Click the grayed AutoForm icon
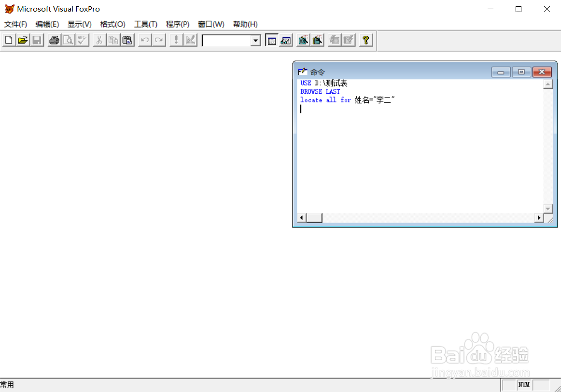Image resolution: width=561 pixels, height=392 pixels. tap(335, 40)
